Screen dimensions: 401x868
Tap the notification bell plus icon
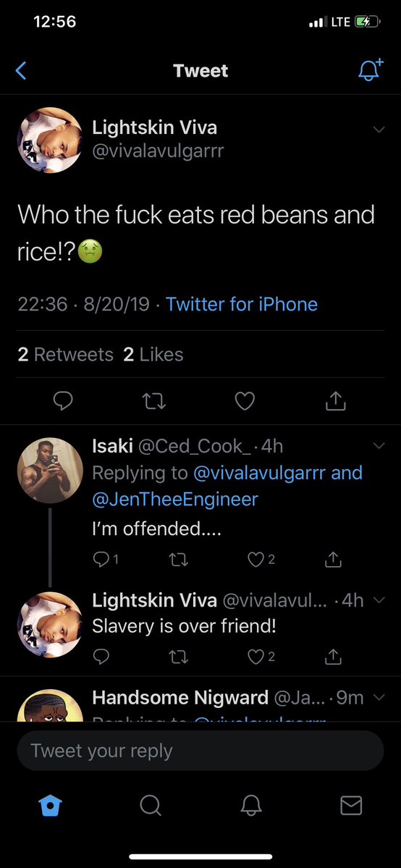371,69
